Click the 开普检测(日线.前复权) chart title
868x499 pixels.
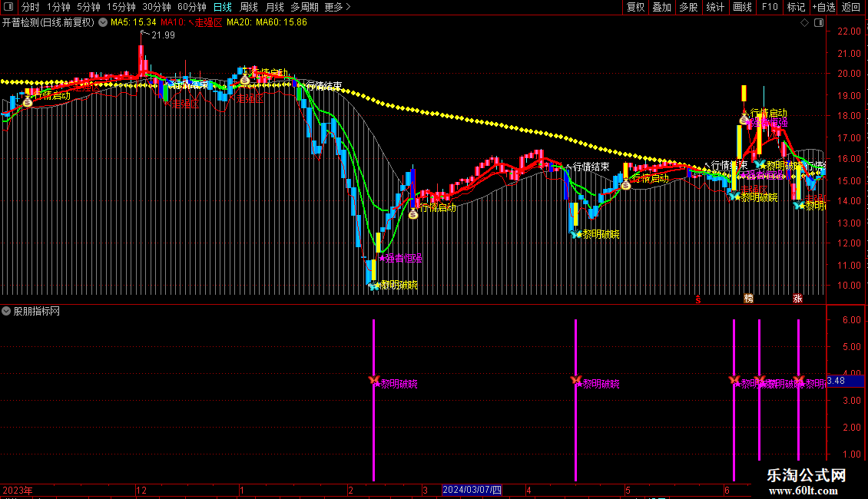[48, 23]
